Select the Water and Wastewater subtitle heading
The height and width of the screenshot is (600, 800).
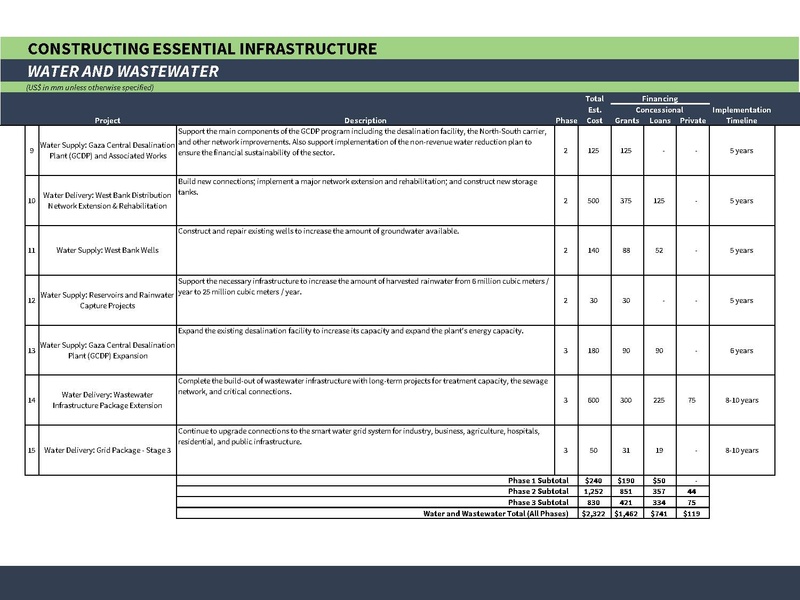click(x=124, y=72)
